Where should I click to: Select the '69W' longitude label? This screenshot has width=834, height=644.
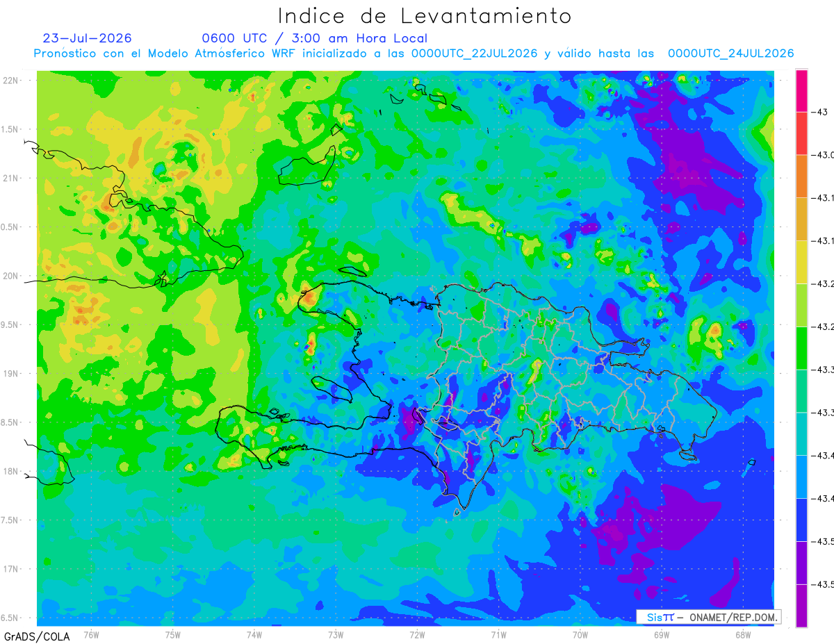pyautogui.click(x=662, y=634)
